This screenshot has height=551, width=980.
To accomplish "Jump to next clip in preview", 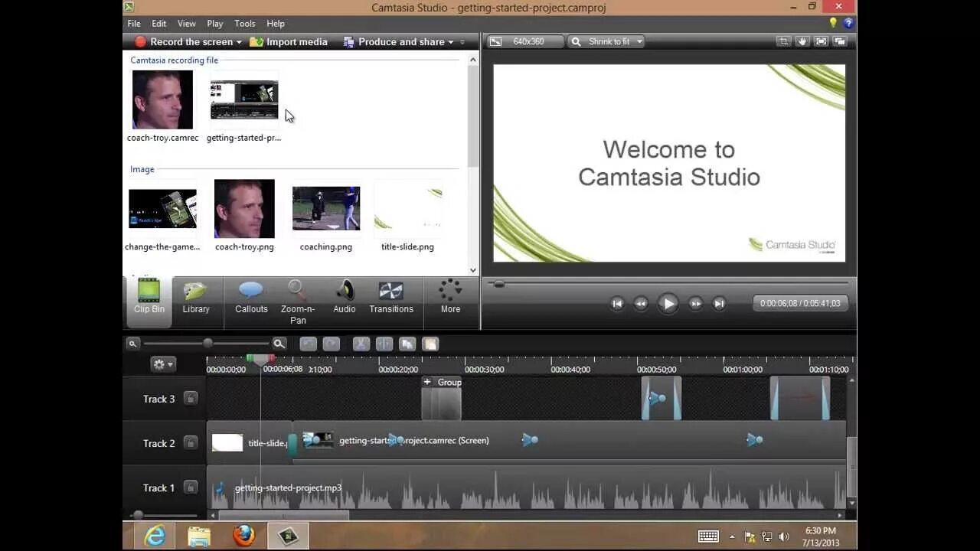I will 719,304.
